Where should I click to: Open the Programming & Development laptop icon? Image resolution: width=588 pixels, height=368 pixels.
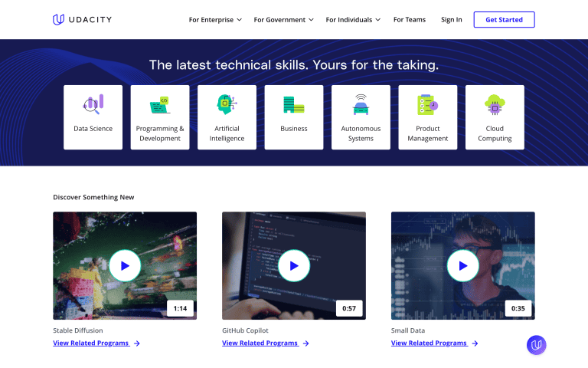click(160, 105)
